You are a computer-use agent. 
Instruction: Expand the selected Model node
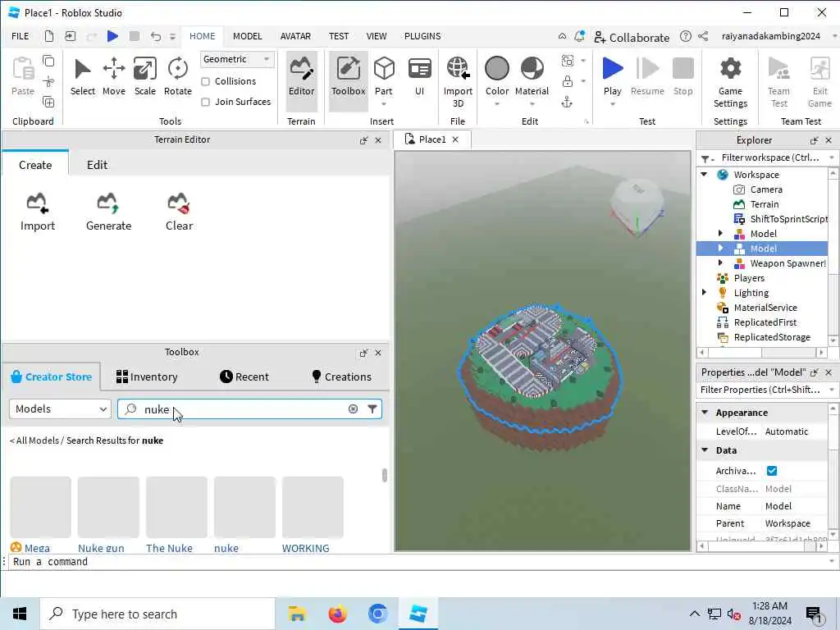tap(720, 248)
